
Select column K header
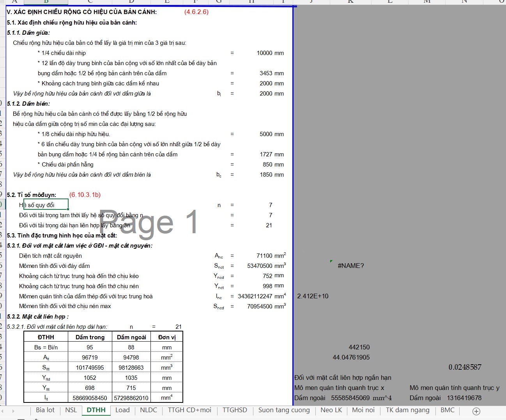[350, 2]
